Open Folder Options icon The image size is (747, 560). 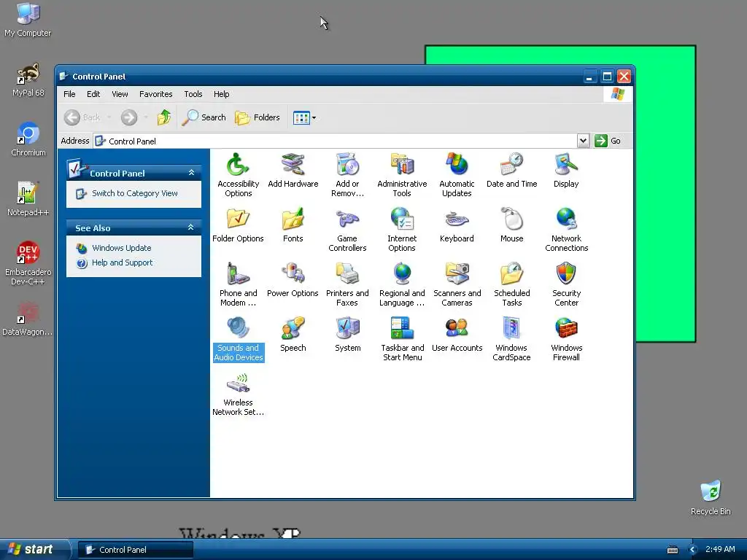click(x=238, y=226)
